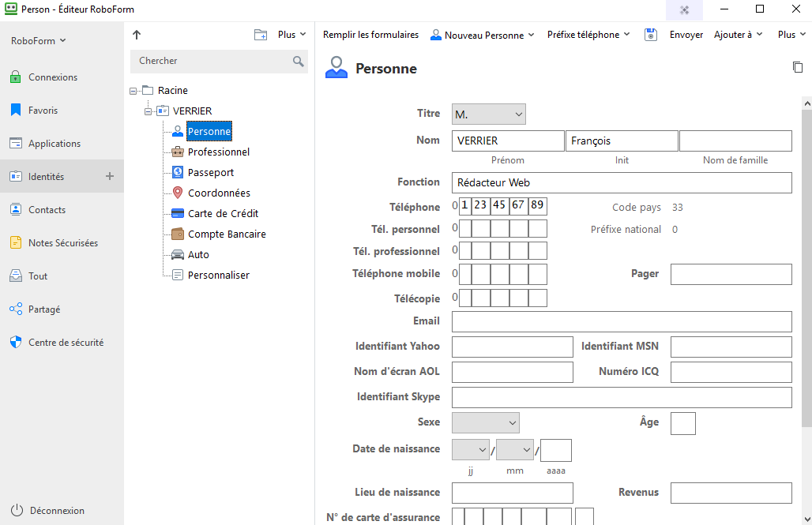Select Personnaliser item in tree
Viewport: 812px width, 525px height.
coord(211,275)
